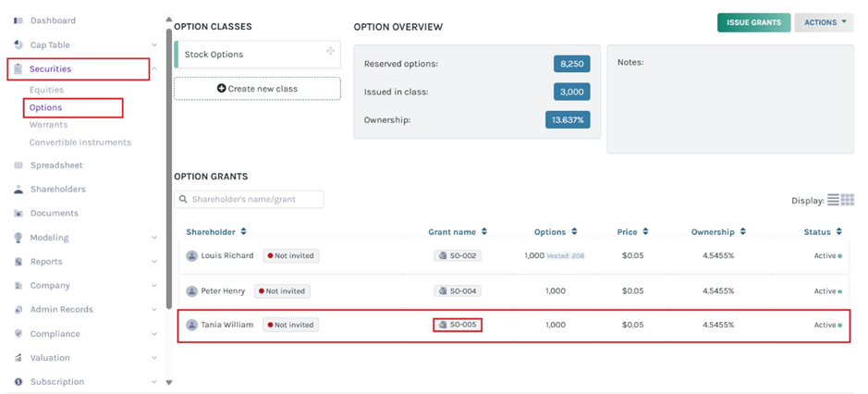The image size is (868, 394).
Task: Click the Shareholders person icon
Action: [x=18, y=190]
